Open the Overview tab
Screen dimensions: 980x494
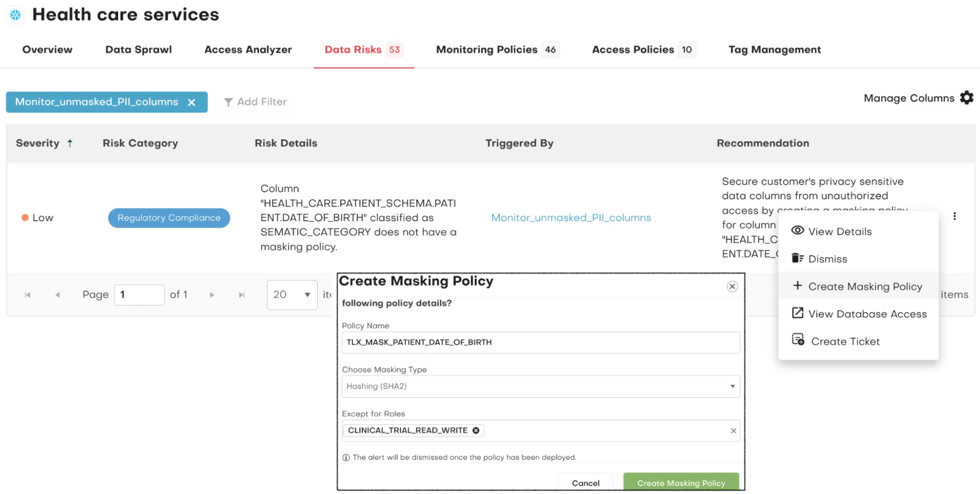47,50
